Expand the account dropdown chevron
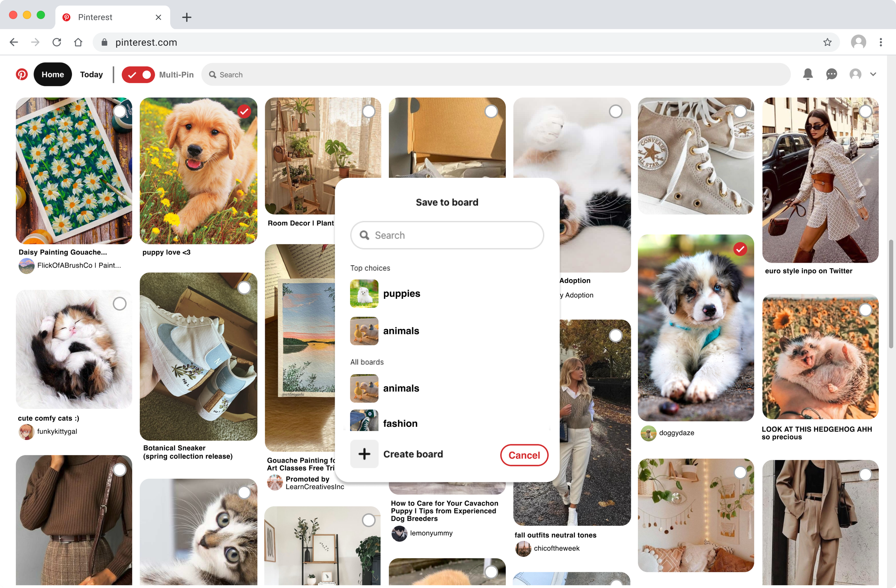This screenshot has width=896, height=588. coord(873,75)
